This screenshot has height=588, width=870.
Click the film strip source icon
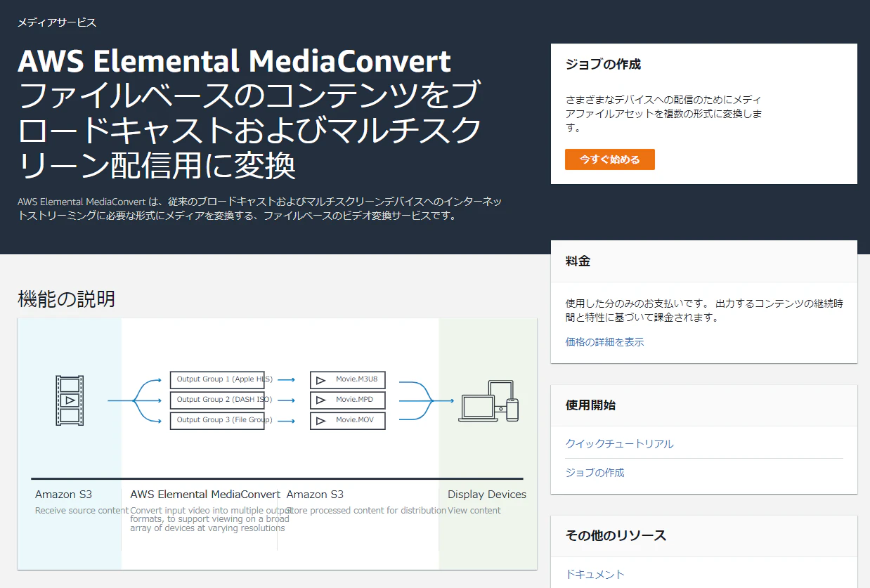tap(70, 400)
